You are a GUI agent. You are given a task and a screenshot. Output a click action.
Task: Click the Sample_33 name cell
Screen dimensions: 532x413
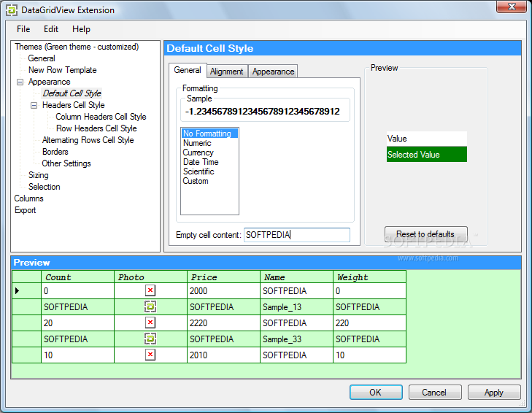point(296,339)
